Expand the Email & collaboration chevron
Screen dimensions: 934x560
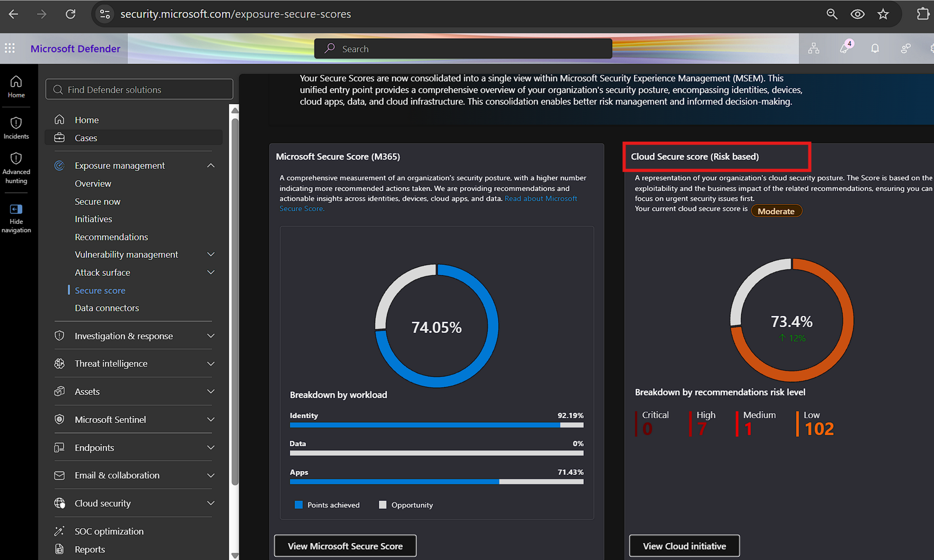(211, 476)
